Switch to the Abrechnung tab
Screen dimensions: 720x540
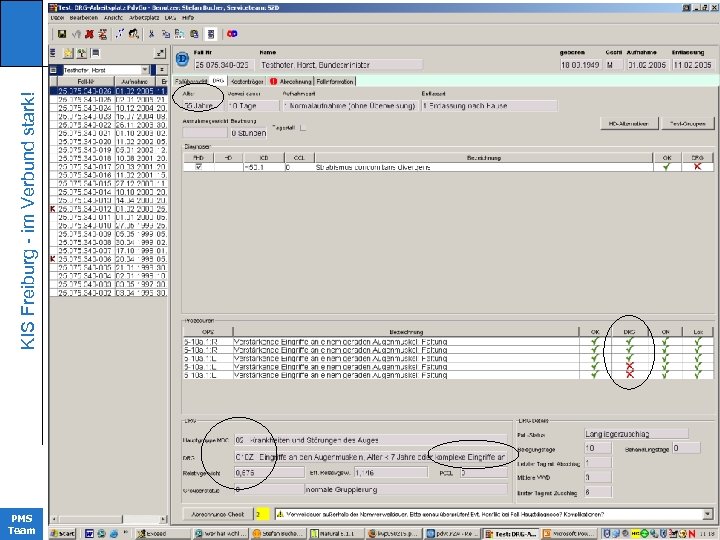pyautogui.click(x=291, y=81)
